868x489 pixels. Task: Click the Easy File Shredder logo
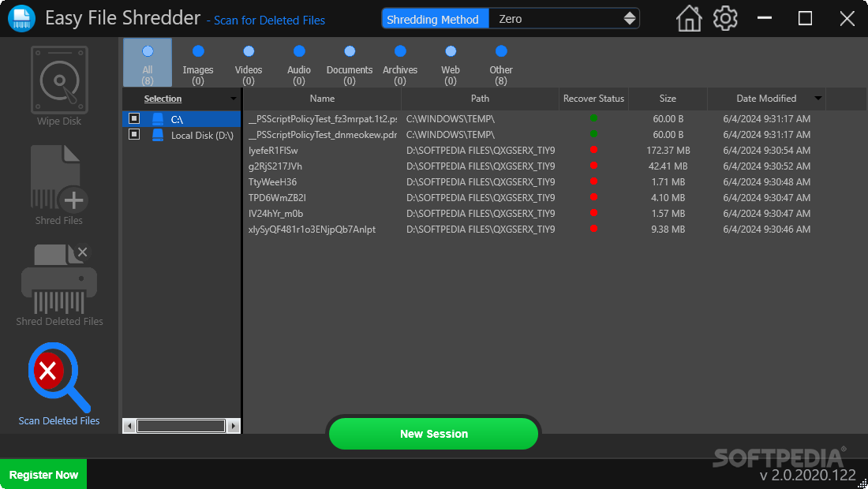[x=21, y=18]
